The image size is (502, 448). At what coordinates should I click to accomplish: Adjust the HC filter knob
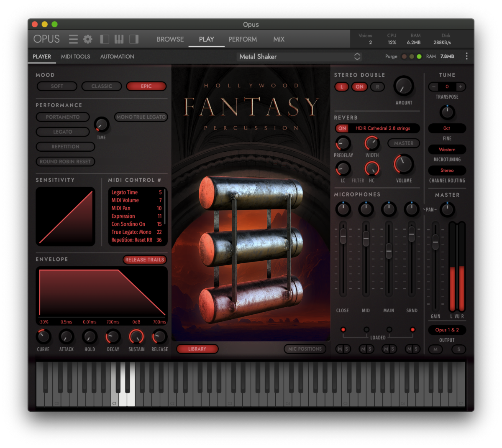(372, 168)
